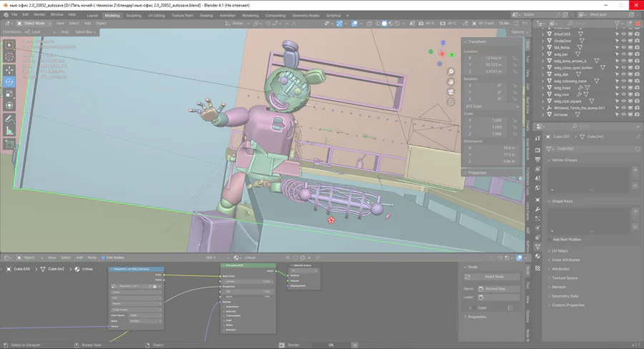Screen dimensions: 644x349
Task: Open the Output properties tab
Action: click(537, 159)
